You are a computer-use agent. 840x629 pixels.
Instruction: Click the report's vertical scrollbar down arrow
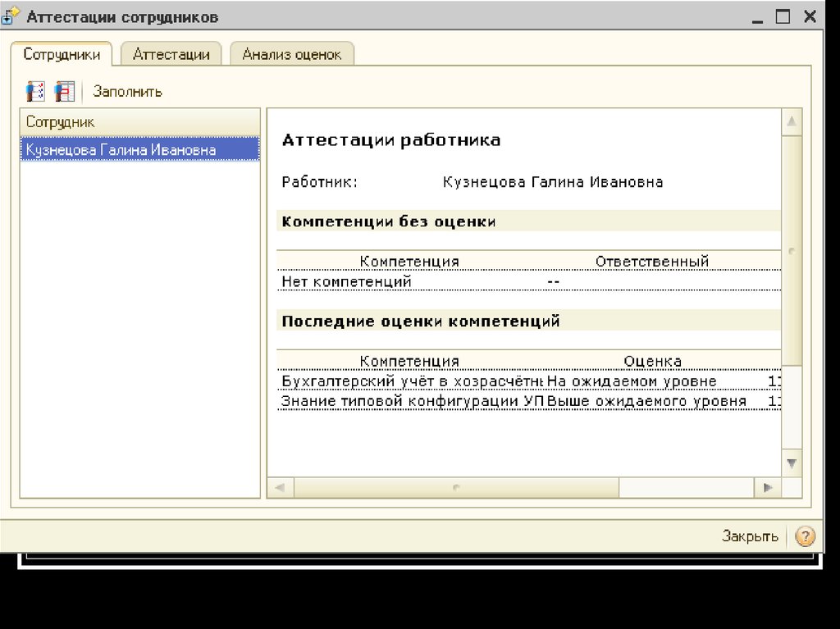point(792,463)
